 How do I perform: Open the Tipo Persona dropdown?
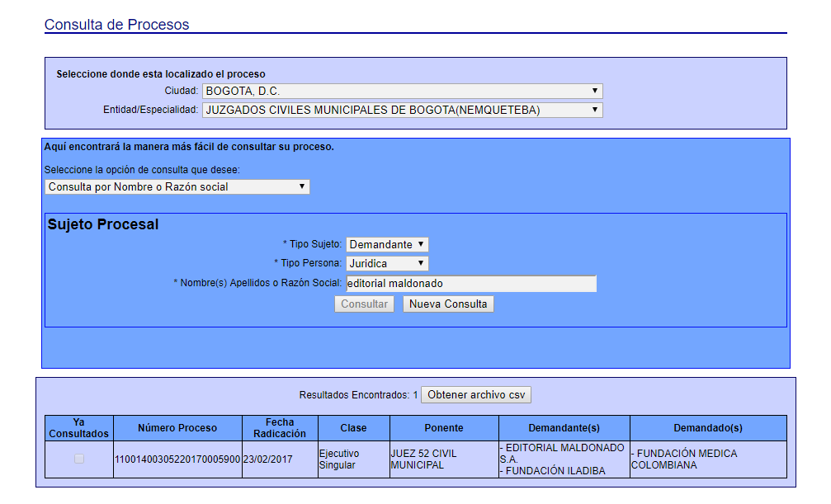pos(387,264)
